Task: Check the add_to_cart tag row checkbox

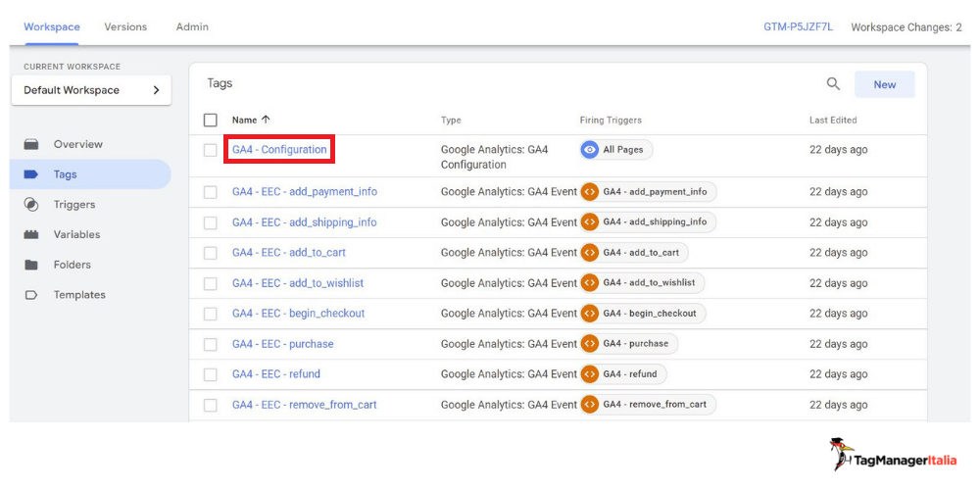Action: click(x=211, y=253)
